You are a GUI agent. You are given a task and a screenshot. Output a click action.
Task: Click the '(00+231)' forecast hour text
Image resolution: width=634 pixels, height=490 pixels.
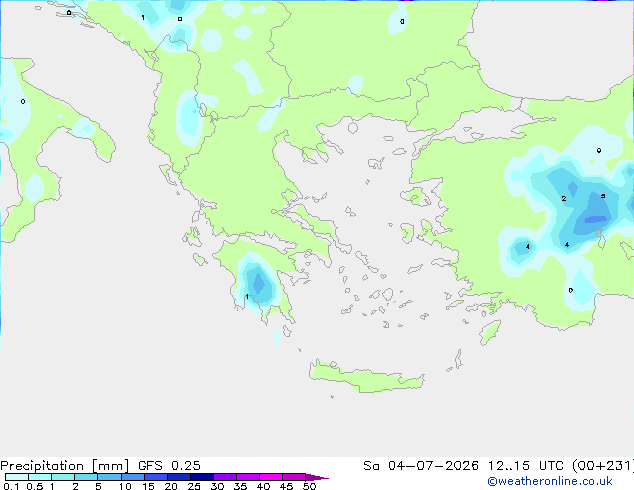[603, 466]
